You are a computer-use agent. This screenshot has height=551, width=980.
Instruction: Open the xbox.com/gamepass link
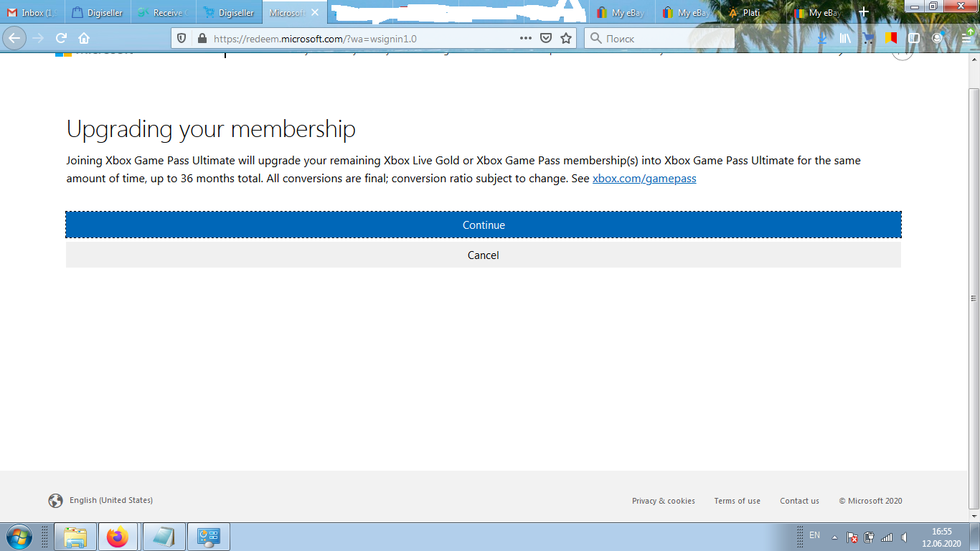[x=644, y=179]
